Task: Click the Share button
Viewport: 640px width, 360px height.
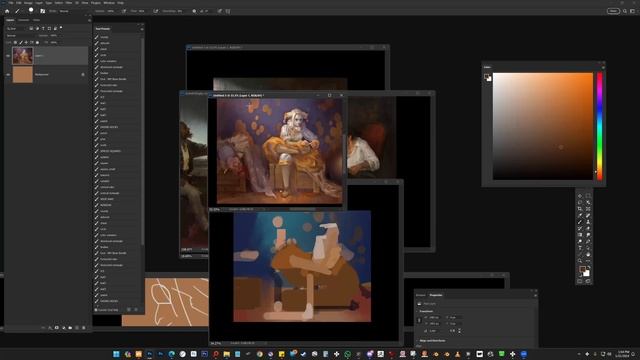Action: pos(613,11)
